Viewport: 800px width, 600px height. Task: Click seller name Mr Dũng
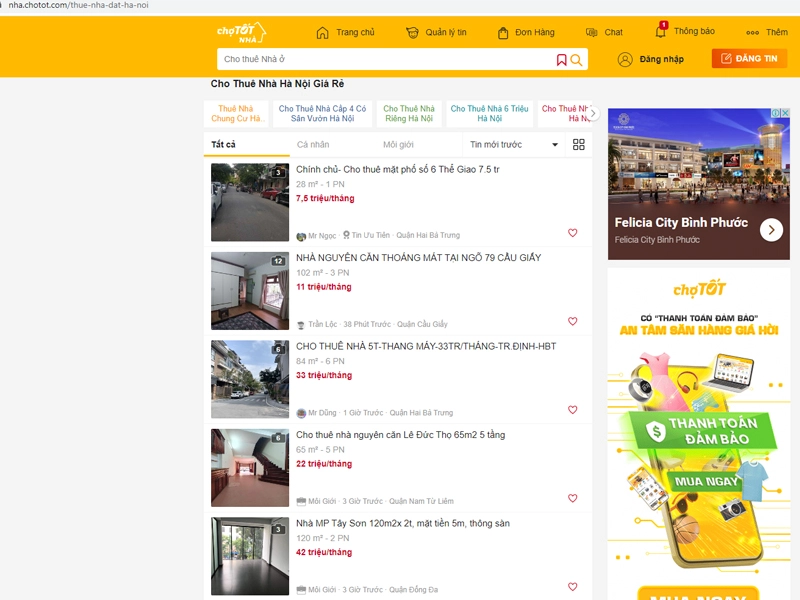[x=322, y=413]
